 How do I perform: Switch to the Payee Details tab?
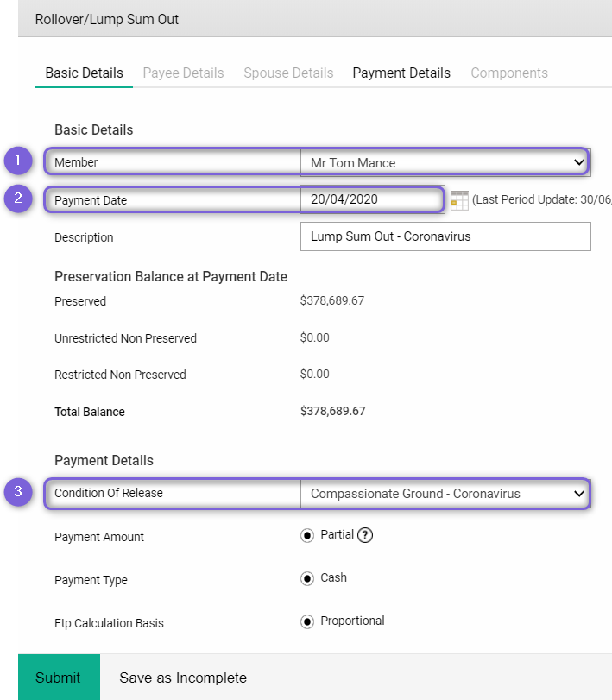[x=183, y=73]
